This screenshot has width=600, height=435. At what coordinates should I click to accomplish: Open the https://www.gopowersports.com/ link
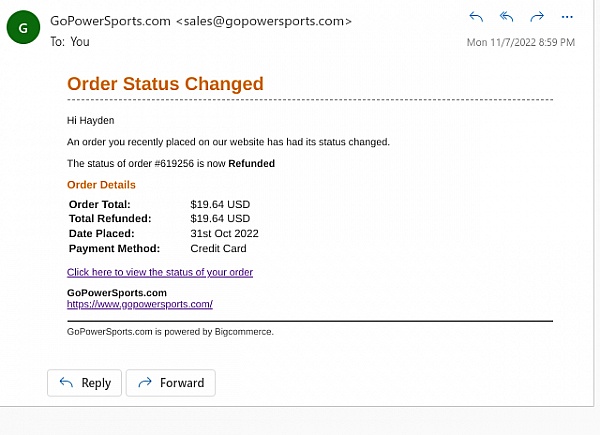140,304
